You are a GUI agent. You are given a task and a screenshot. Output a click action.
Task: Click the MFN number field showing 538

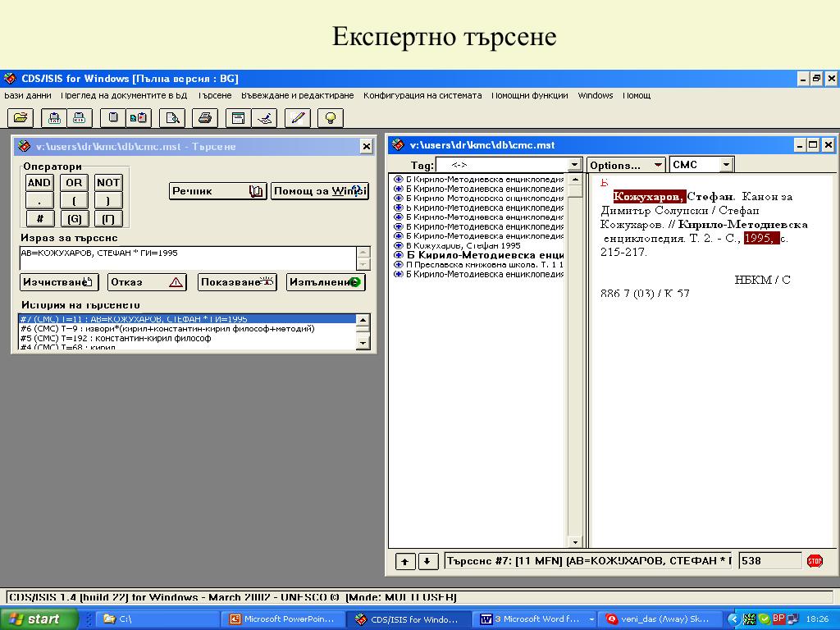tap(769, 561)
